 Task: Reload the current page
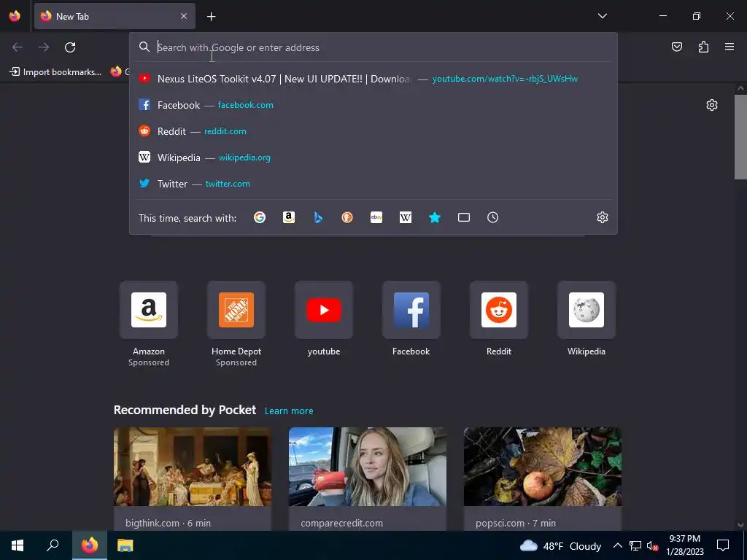pos(70,47)
